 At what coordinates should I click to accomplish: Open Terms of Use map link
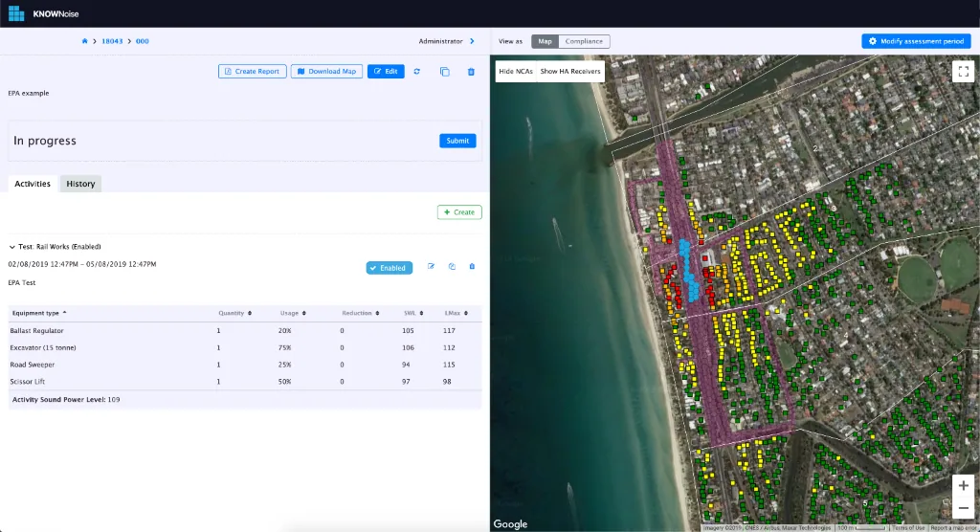908,528
